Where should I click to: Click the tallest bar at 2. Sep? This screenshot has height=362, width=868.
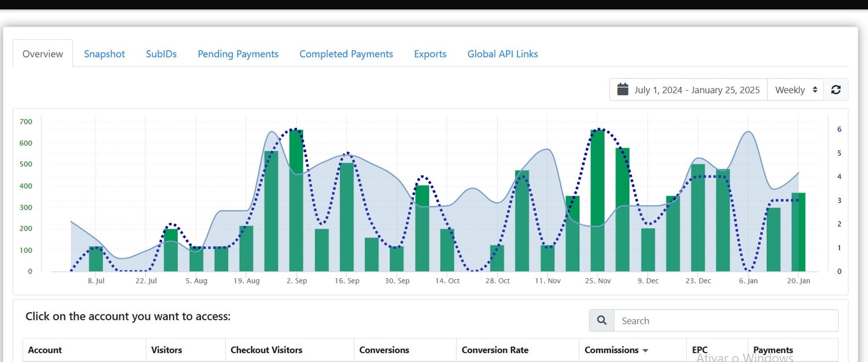[296, 202]
